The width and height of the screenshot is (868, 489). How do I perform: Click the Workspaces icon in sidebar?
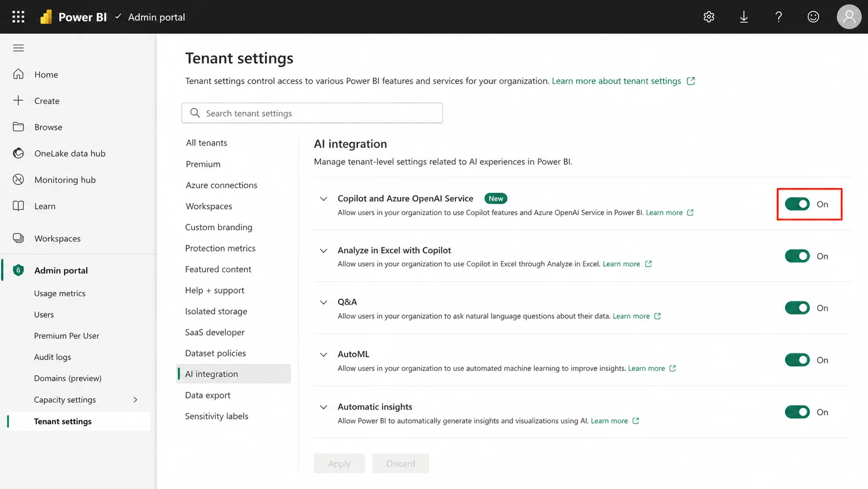(18, 238)
